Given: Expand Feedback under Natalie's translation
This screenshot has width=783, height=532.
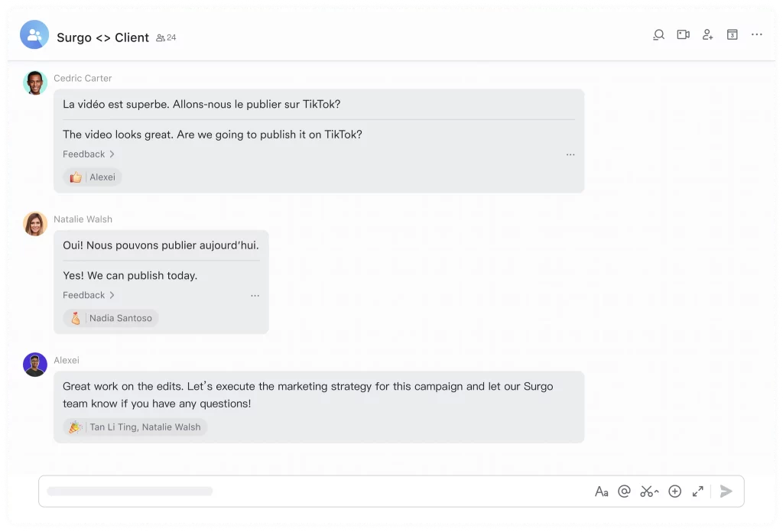Looking at the screenshot, I should pyautogui.click(x=89, y=296).
